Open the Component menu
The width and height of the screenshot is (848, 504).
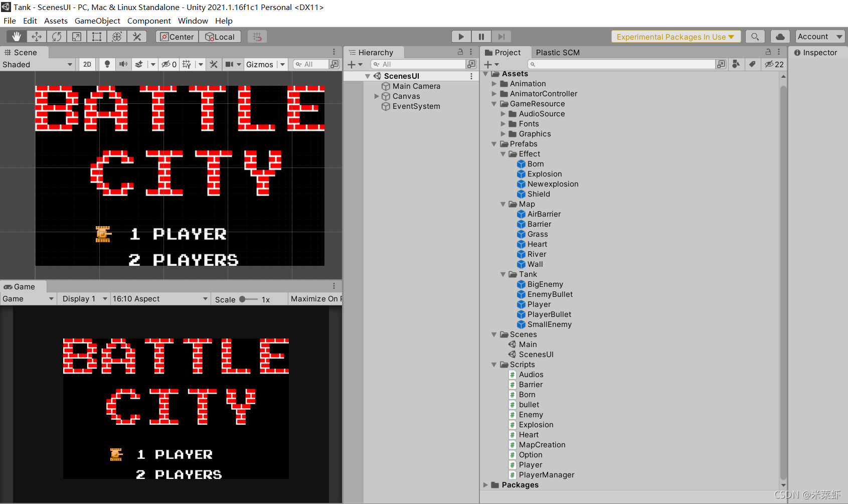point(149,21)
